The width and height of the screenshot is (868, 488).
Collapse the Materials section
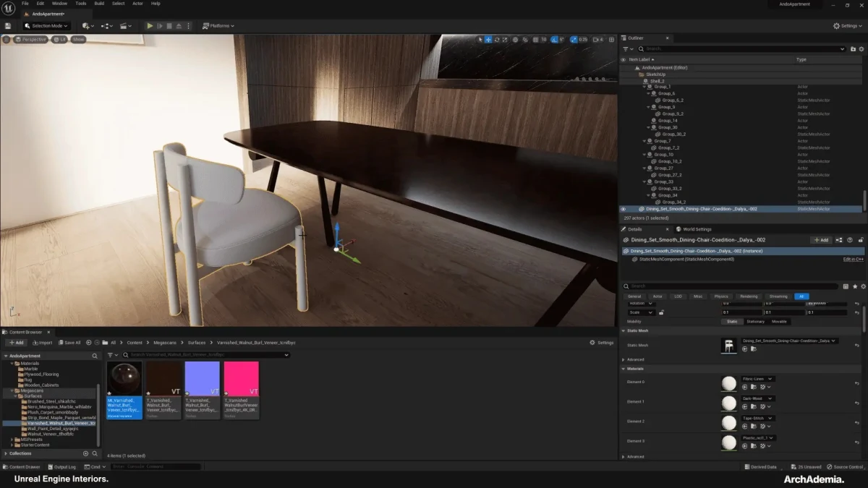pyautogui.click(x=624, y=369)
